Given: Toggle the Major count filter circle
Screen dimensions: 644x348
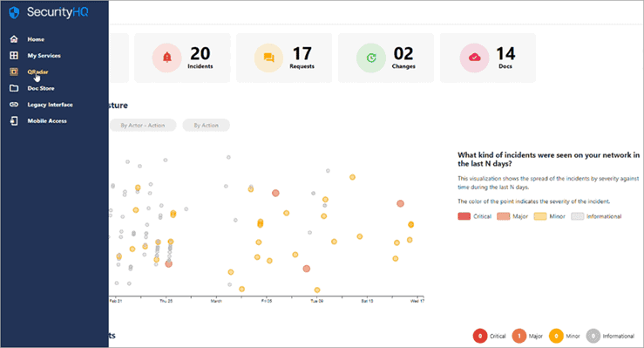Looking at the screenshot, I should point(519,336).
